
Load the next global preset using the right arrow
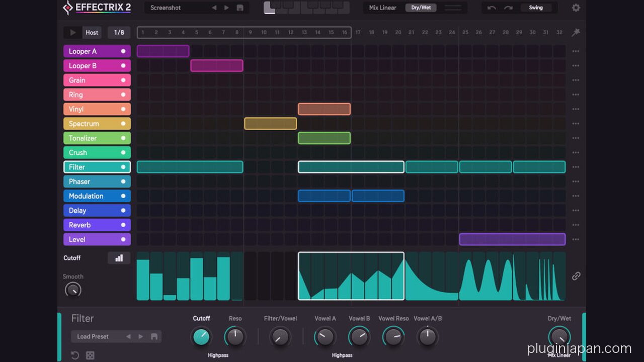tap(226, 8)
